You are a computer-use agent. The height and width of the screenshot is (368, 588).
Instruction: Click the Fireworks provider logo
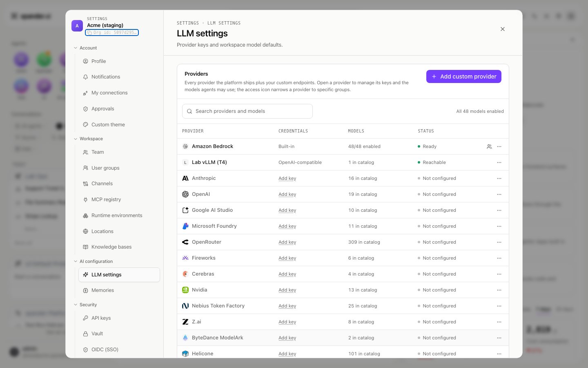[x=185, y=258]
